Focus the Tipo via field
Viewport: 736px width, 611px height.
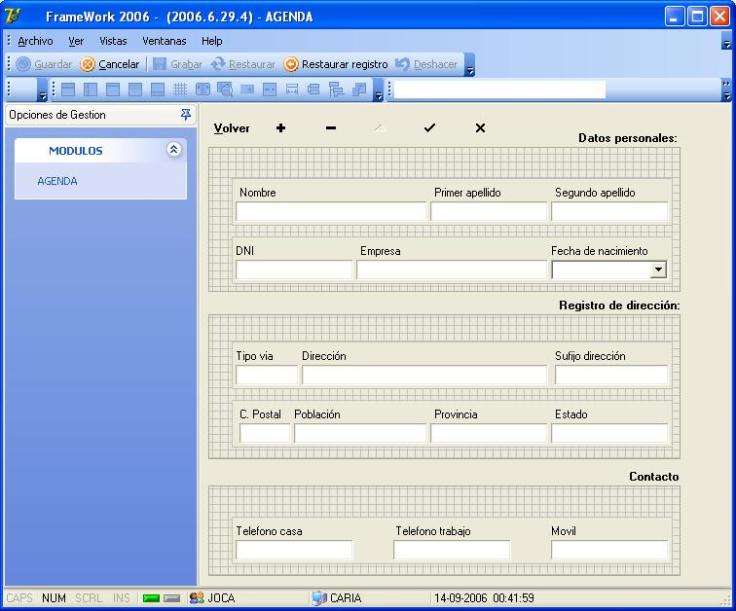[x=267, y=375]
